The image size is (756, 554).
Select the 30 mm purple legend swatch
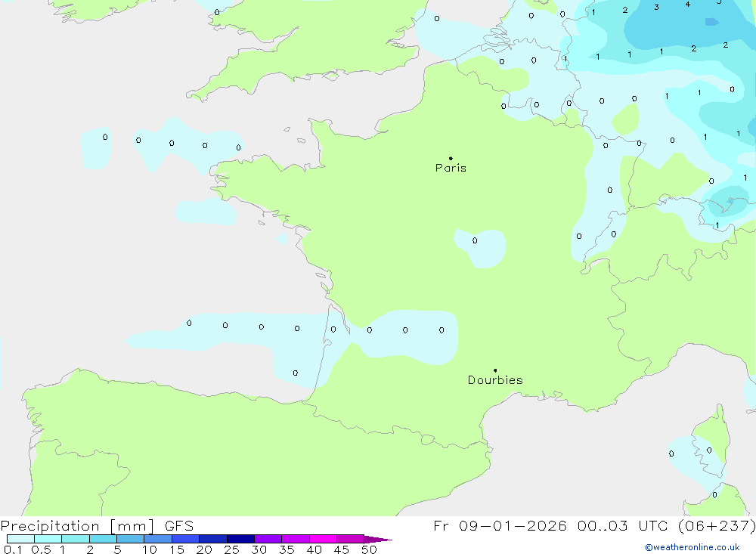(x=268, y=539)
